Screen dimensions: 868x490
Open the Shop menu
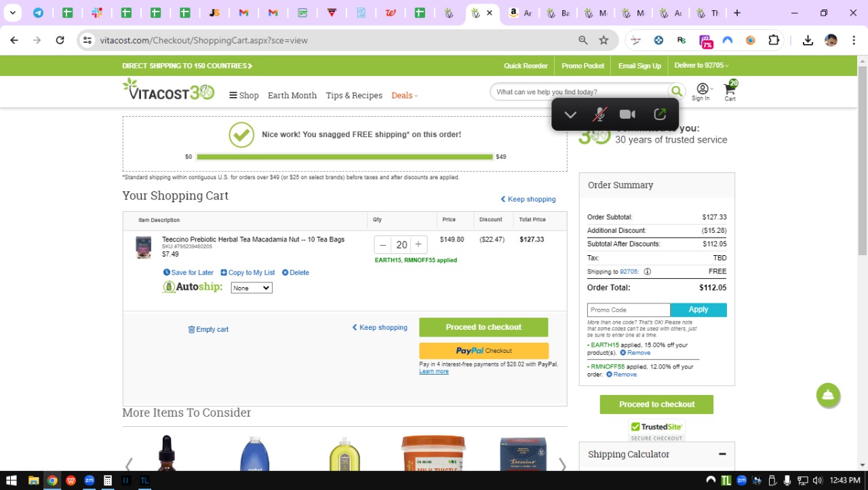click(x=244, y=96)
